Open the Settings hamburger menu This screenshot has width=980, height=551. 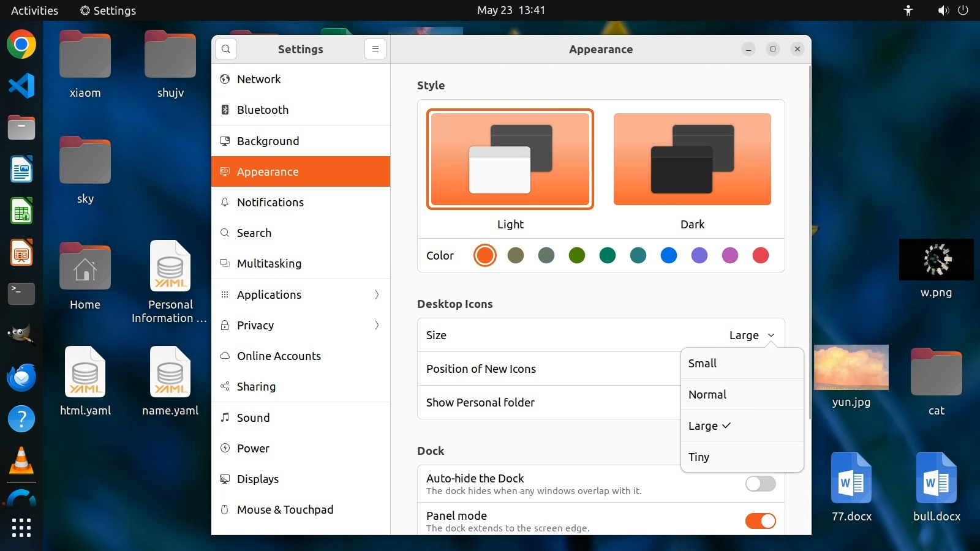tap(375, 49)
